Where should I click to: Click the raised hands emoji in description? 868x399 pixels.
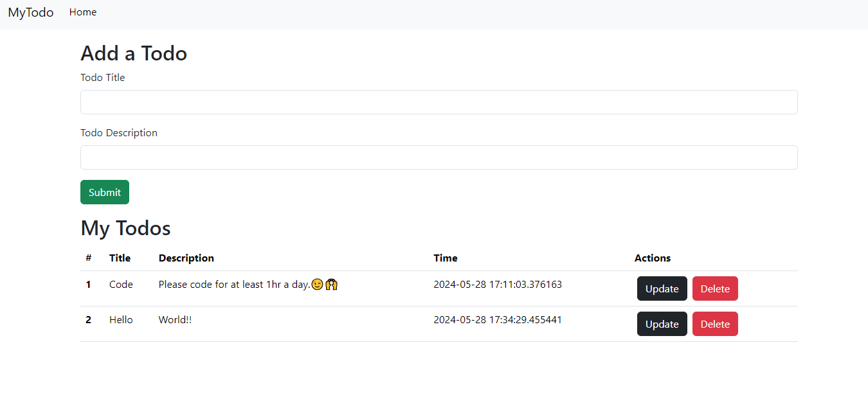(x=332, y=284)
